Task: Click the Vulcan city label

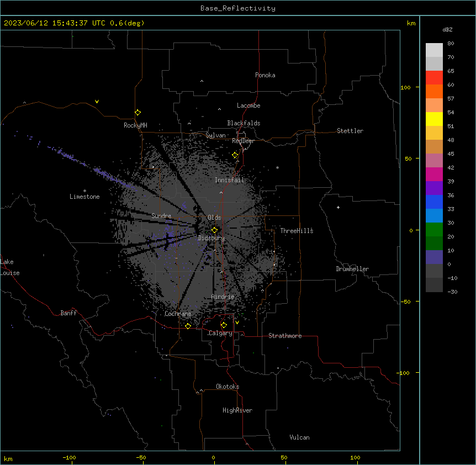Action: click(300, 437)
